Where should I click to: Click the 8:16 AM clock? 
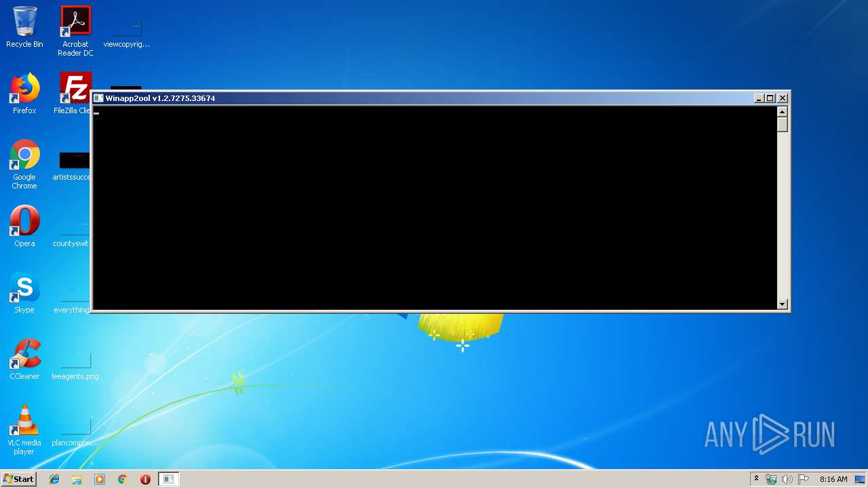tap(833, 479)
